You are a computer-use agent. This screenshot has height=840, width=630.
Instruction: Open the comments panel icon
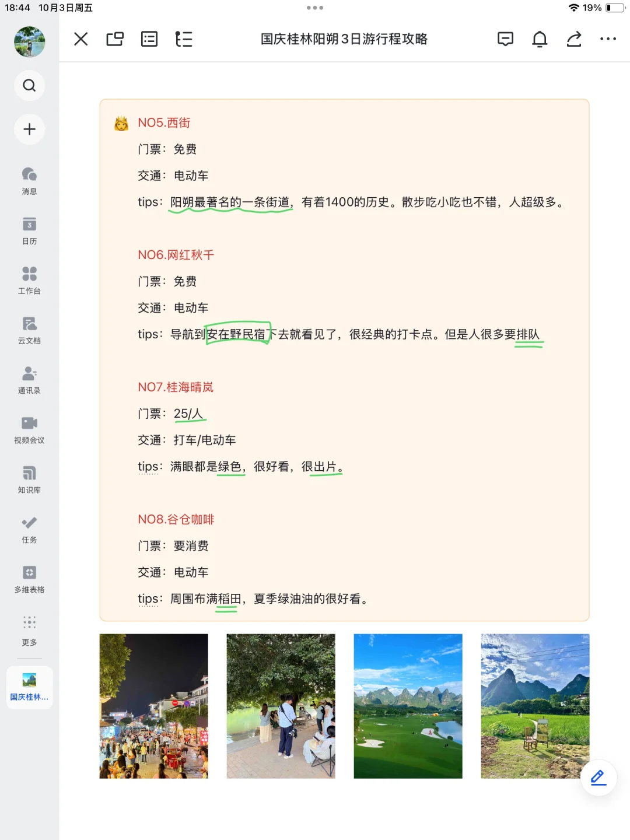[506, 39]
